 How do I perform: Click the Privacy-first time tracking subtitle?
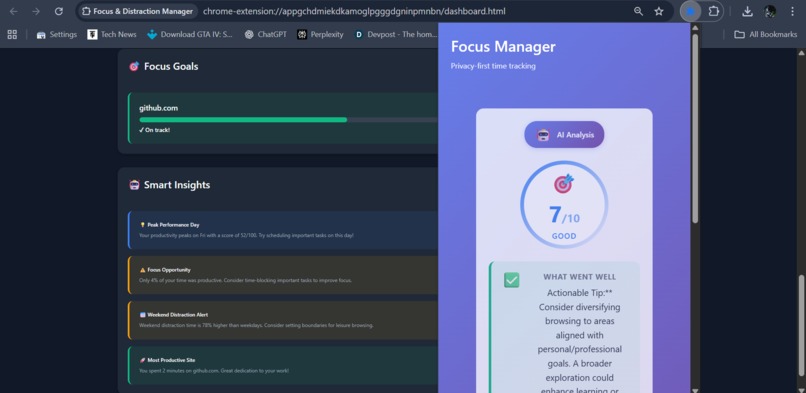click(x=493, y=66)
